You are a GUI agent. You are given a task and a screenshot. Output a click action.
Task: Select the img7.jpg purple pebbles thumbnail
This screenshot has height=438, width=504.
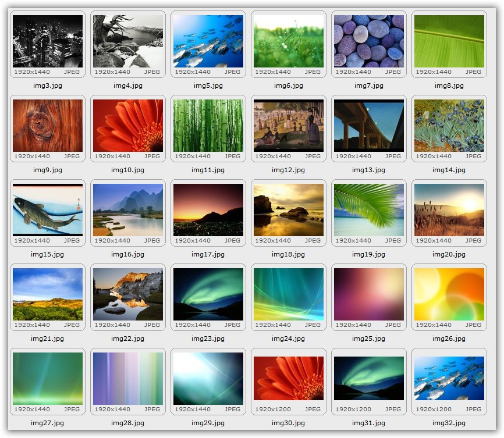point(369,41)
